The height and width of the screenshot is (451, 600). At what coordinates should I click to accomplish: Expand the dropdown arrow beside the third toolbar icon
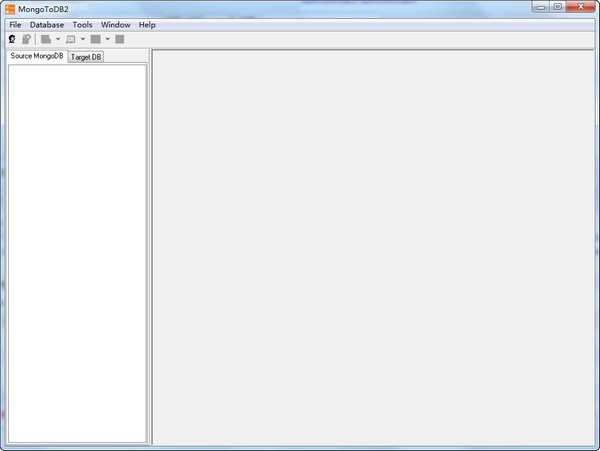[x=58, y=39]
